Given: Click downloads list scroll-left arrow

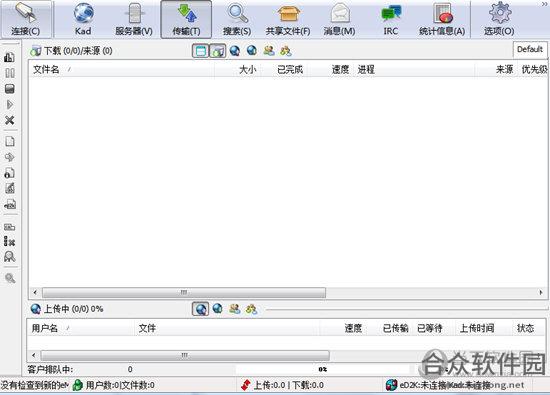Looking at the screenshot, I should [35, 292].
